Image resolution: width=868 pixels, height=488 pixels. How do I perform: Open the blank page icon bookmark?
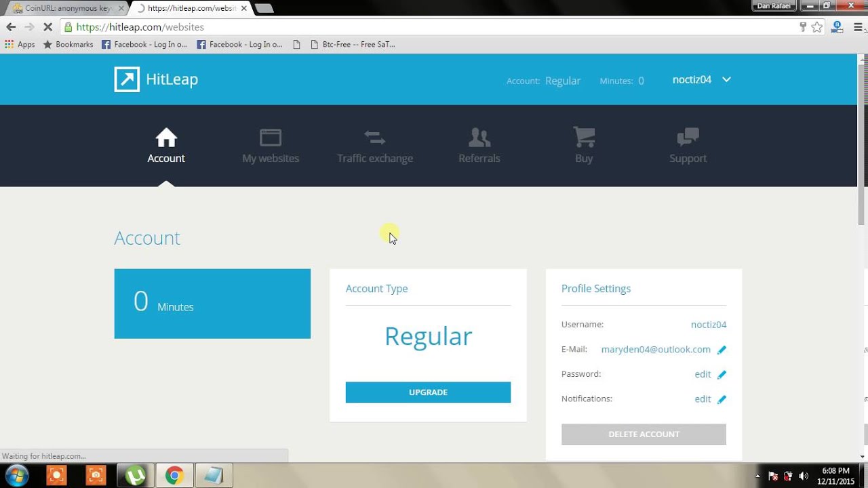[296, 44]
